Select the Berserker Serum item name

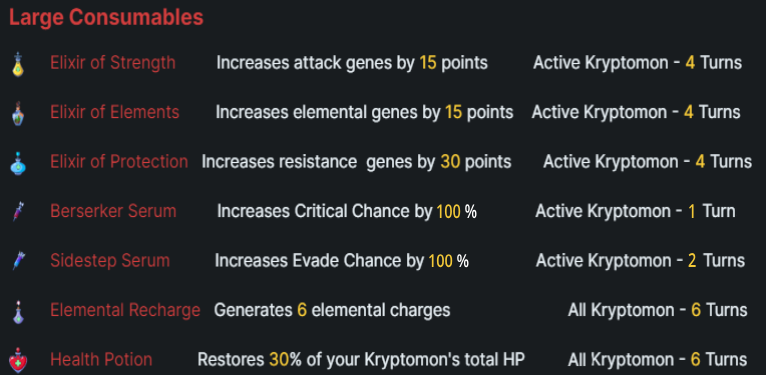pyautogui.click(x=113, y=211)
